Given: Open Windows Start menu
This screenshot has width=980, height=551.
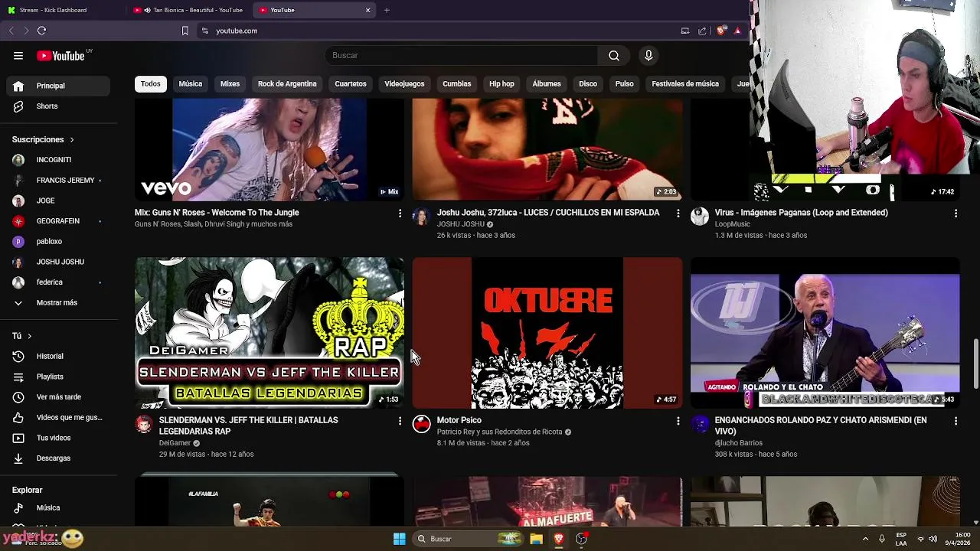Looking at the screenshot, I should pos(399,539).
